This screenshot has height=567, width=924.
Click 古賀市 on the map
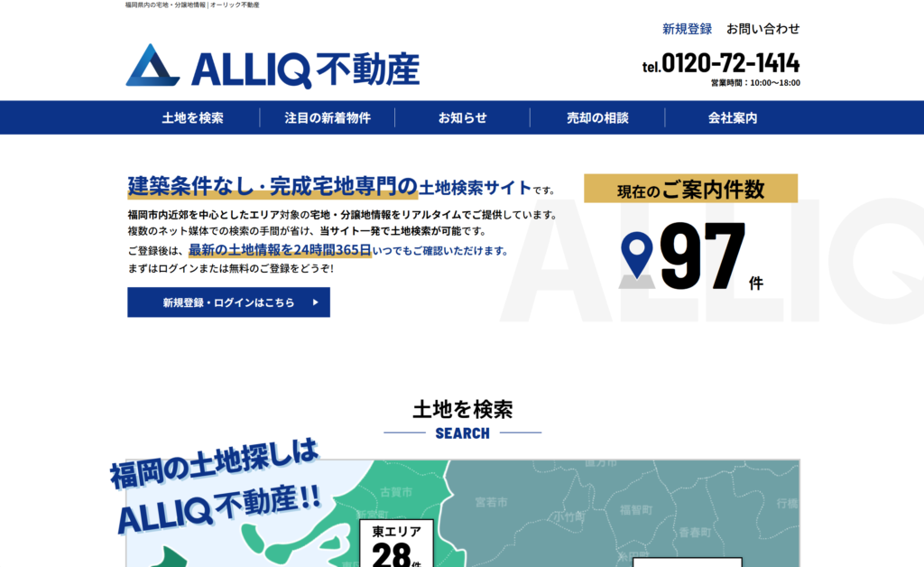coord(396,492)
